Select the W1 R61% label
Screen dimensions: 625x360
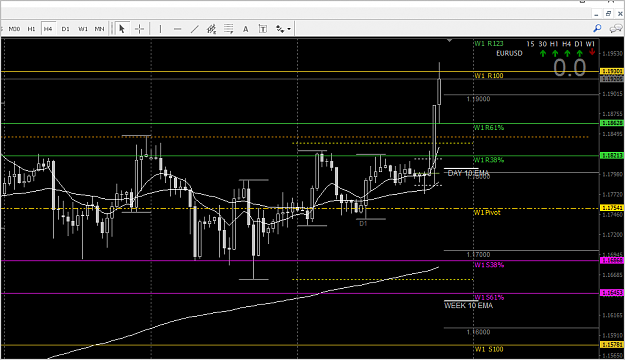489,128
